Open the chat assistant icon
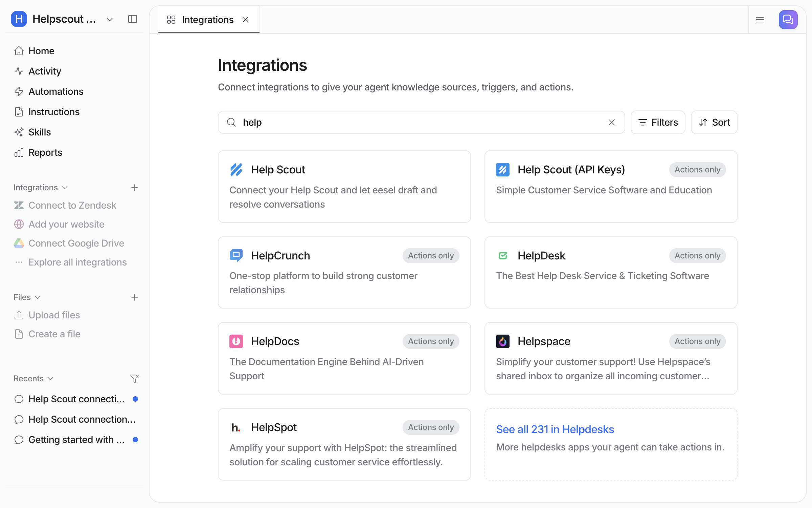Image resolution: width=812 pixels, height=508 pixels. [788, 20]
